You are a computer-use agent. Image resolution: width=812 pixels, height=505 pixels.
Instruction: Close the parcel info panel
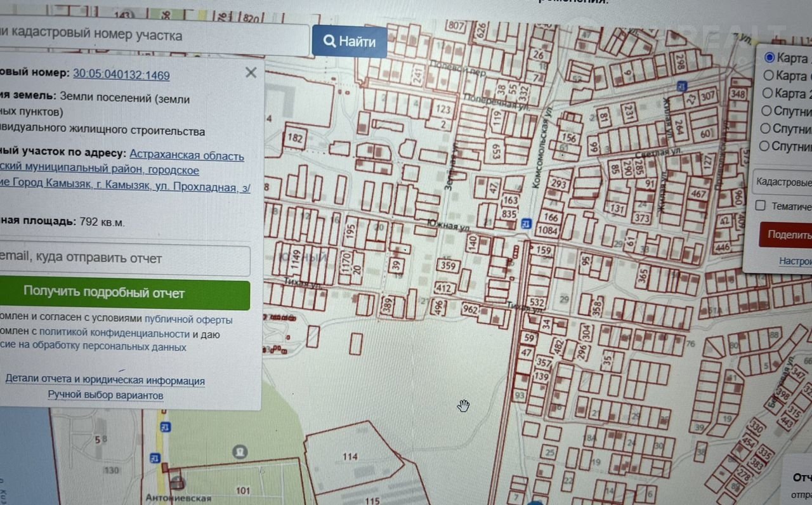[x=251, y=72]
